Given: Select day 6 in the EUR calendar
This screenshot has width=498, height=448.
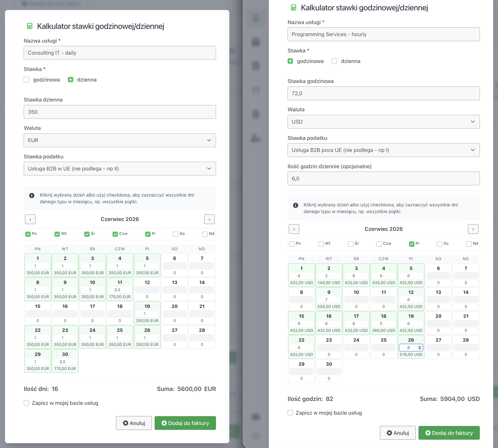Looking at the screenshot, I should (x=175, y=265).
